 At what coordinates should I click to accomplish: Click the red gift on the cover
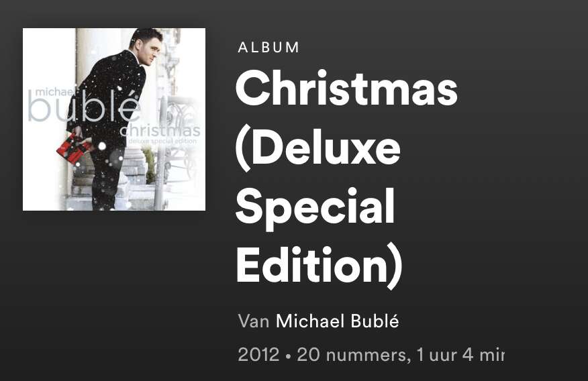click(x=74, y=149)
